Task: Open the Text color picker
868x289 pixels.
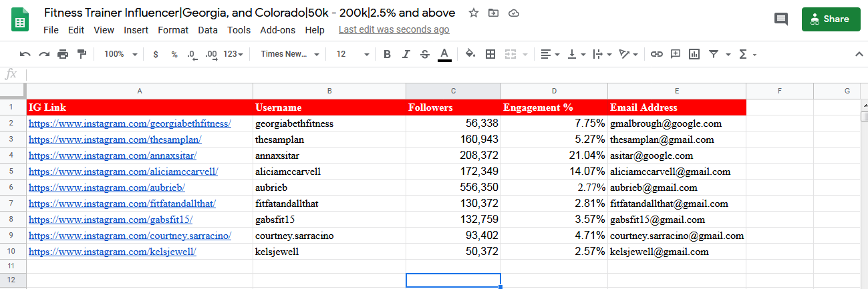Action: click(x=444, y=54)
